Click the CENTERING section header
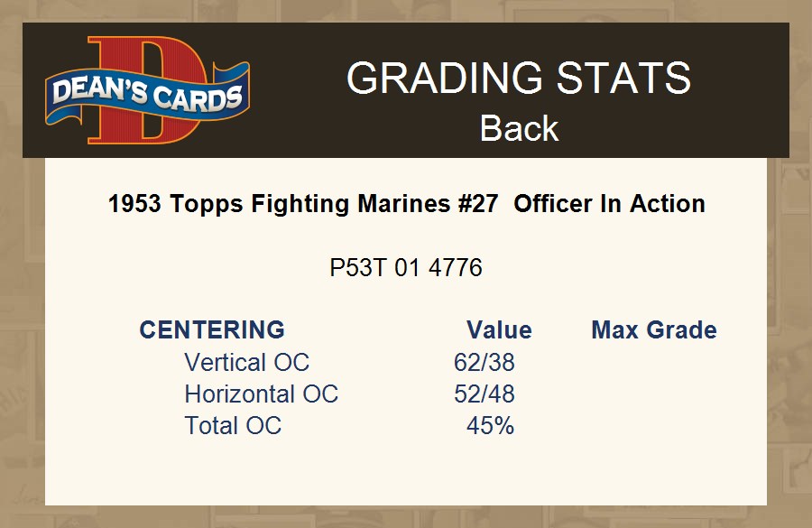 pyautogui.click(x=212, y=330)
